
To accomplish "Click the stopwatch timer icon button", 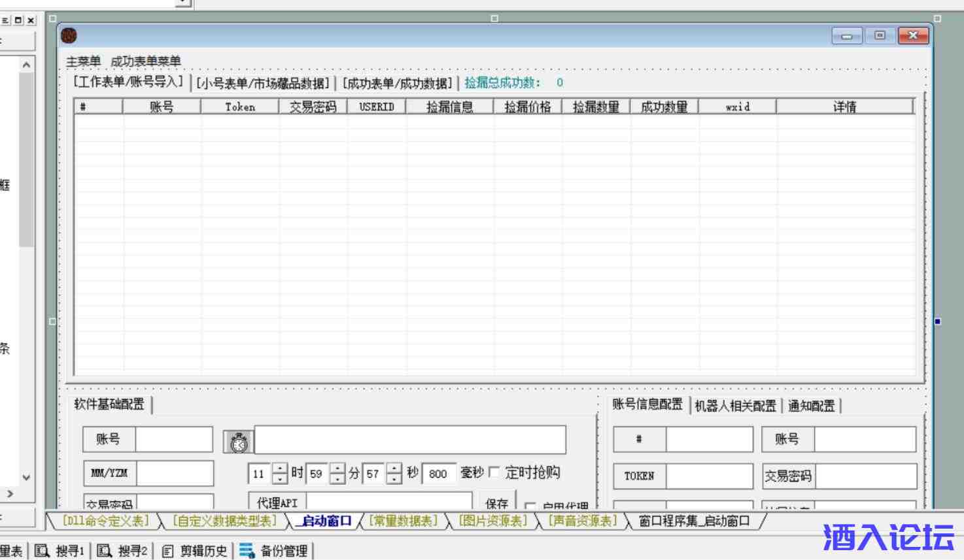I will [x=239, y=442].
